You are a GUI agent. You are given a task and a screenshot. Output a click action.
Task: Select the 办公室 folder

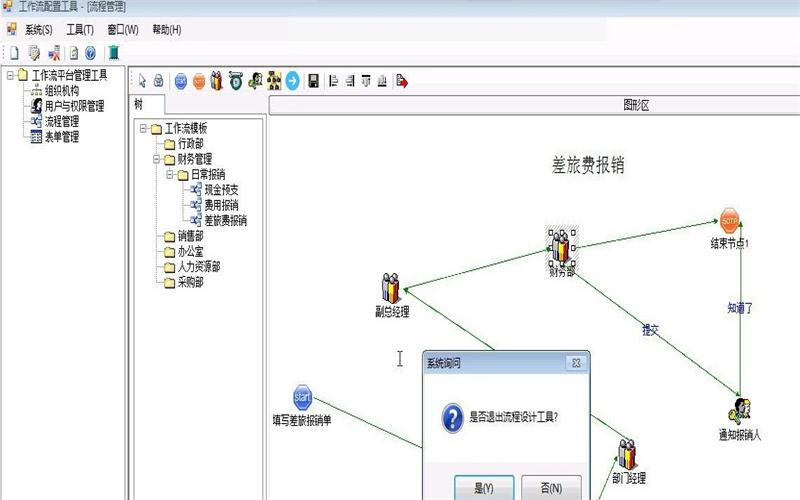coord(190,251)
